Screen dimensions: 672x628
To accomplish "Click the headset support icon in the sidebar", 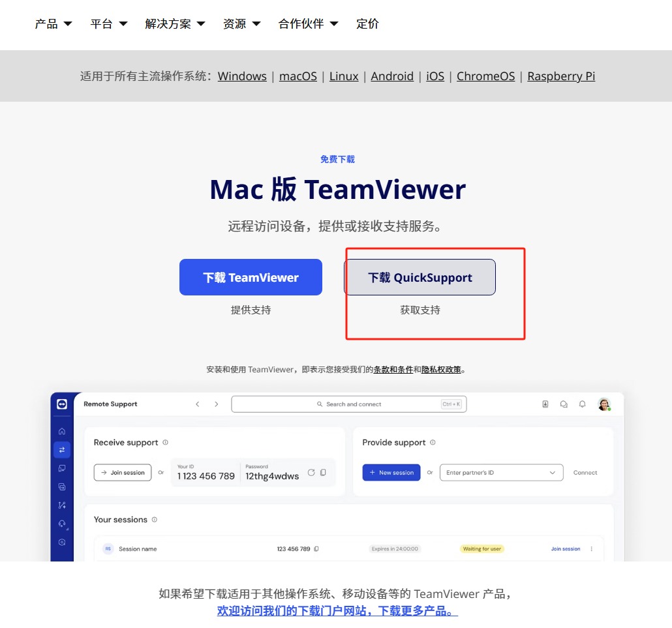I will pyautogui.click(x=62, y=524).
